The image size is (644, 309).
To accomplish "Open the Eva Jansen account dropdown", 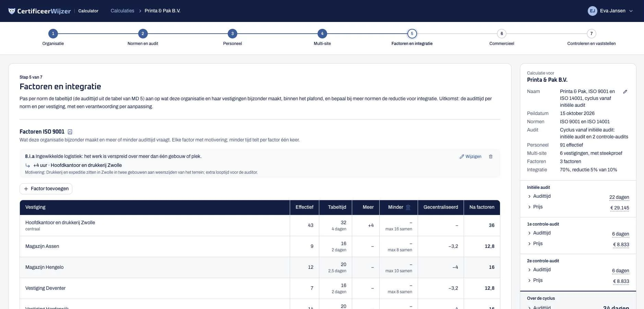I will 610,11.
